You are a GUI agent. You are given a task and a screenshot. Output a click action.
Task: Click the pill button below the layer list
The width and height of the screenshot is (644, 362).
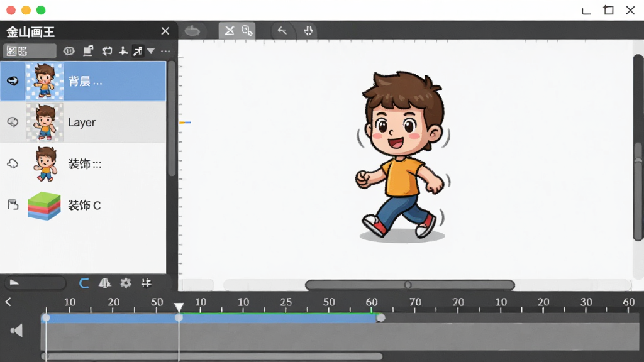35,283
